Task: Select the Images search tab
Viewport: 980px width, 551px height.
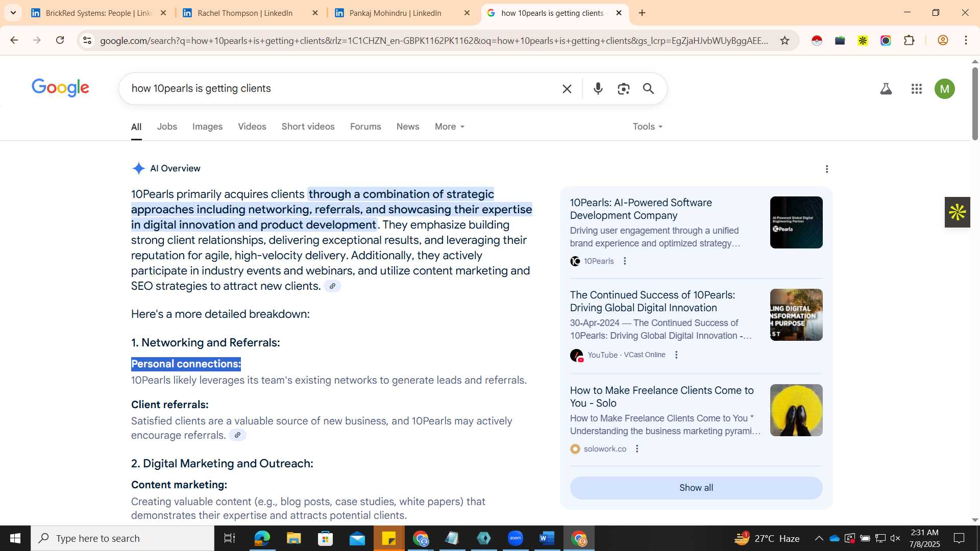Action: coord(207,127)
